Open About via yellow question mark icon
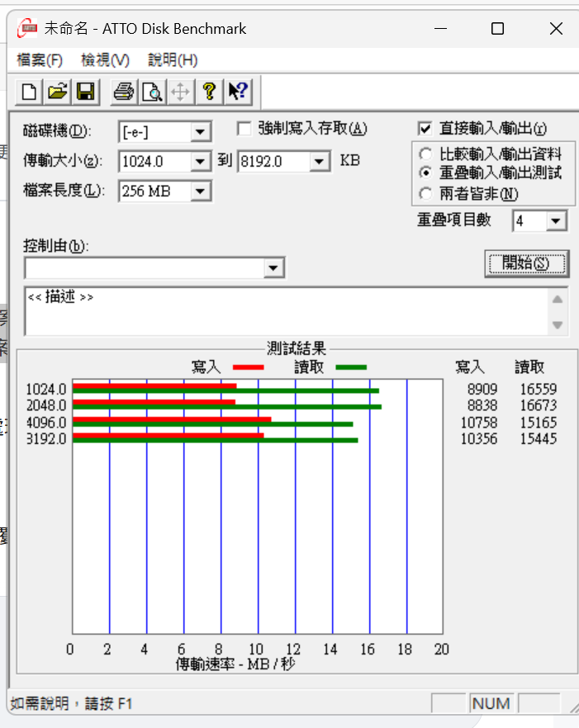The height and width of the screenshot is (728, 579). click(210, 92)
